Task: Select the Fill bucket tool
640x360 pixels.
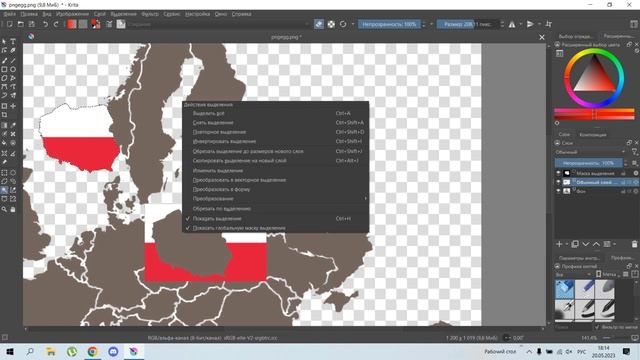Action: [x=4, y=143]
